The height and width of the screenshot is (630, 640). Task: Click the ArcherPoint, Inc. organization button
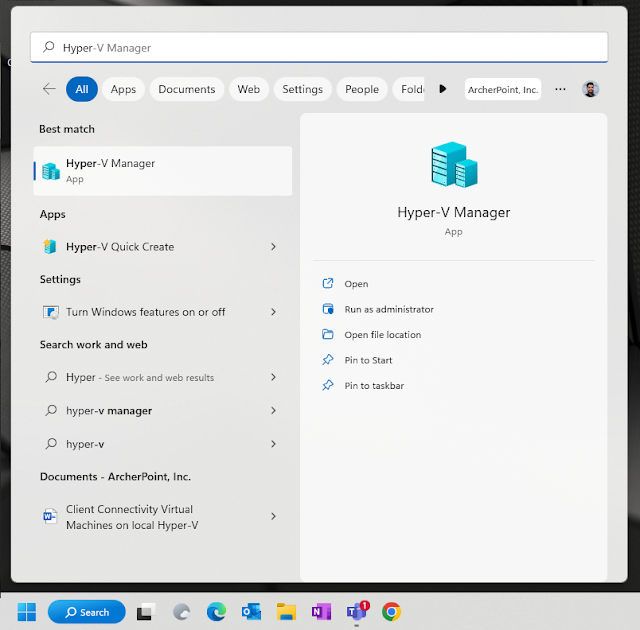tap(503, 89)
